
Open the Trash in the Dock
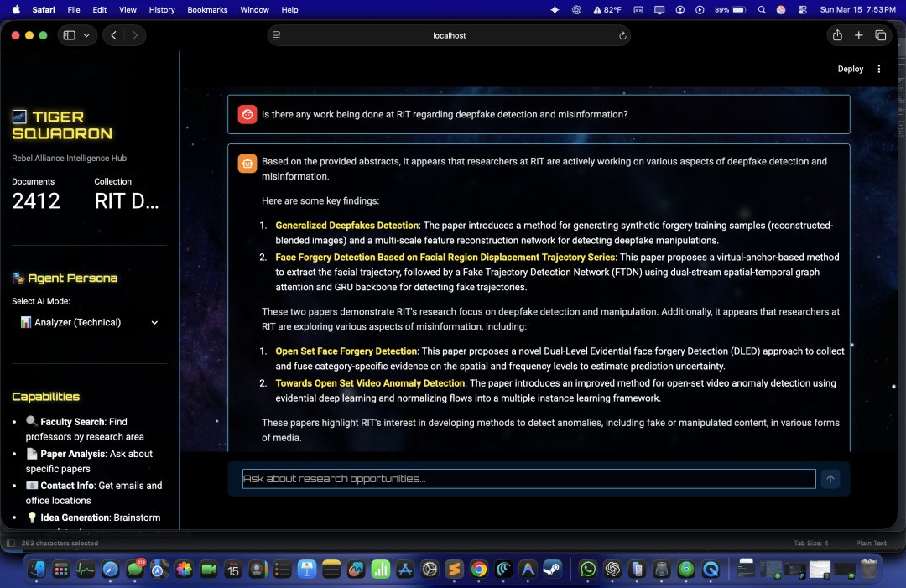868,570
